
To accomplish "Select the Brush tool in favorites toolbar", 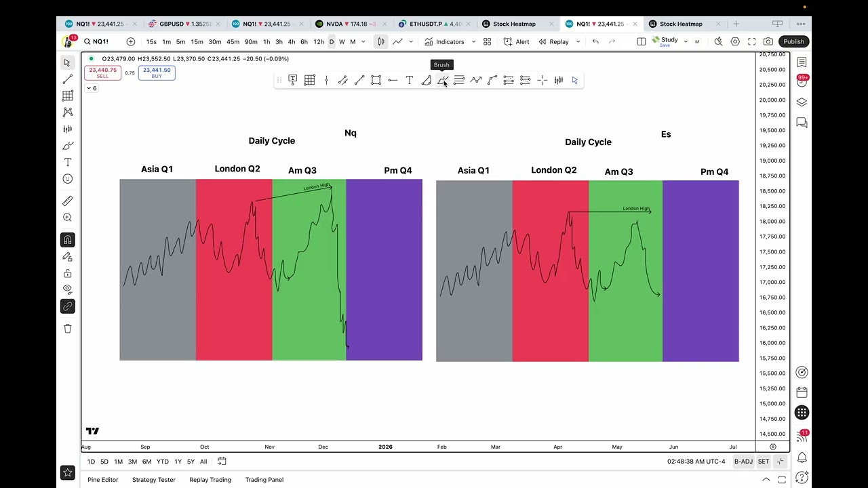I will coord(442,80).
